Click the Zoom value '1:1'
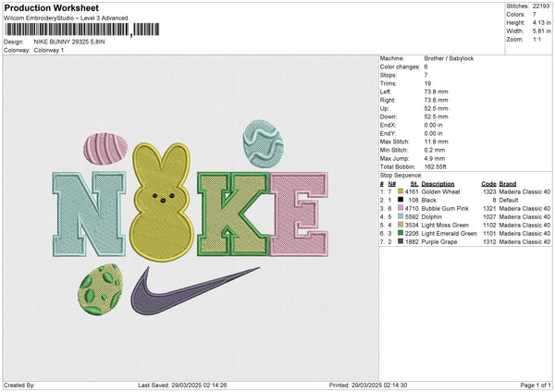This screenshot has height=392, width=555. [x=536, y=39]
